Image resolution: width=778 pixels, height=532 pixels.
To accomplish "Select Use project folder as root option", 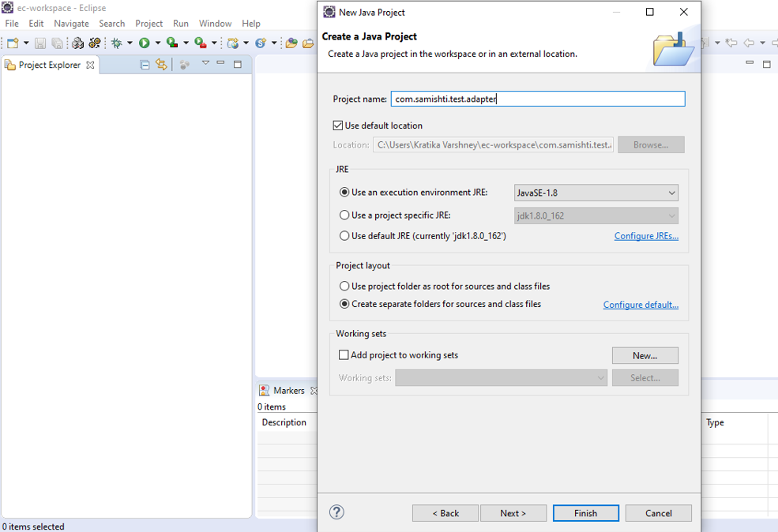I will pos(344,286).
